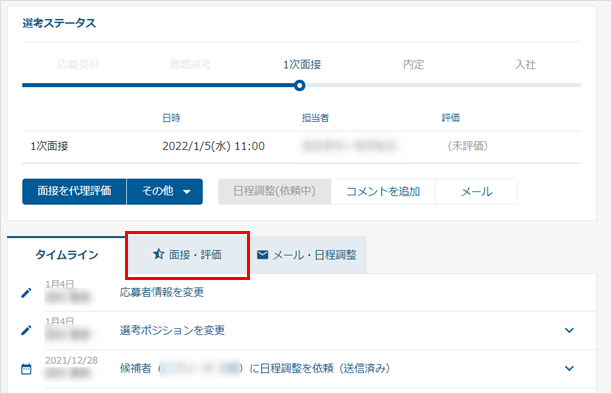612x394 pixels.
Task: Click the pencil icon beside 応募者情報を変更
Action: pos(26,293)
